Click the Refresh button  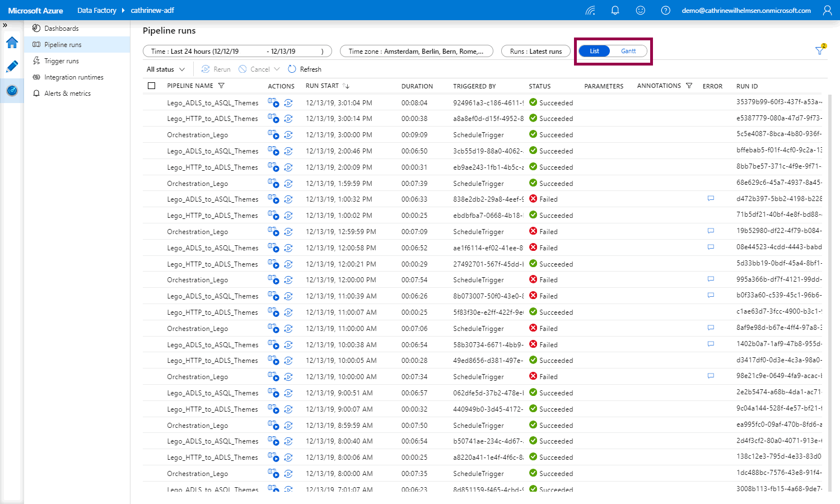(305, 69)
